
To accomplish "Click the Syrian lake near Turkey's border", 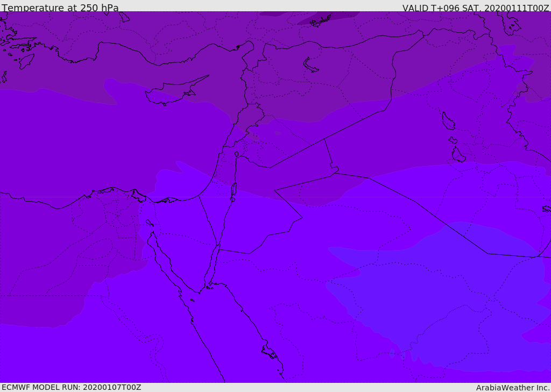I will [311, 65].
